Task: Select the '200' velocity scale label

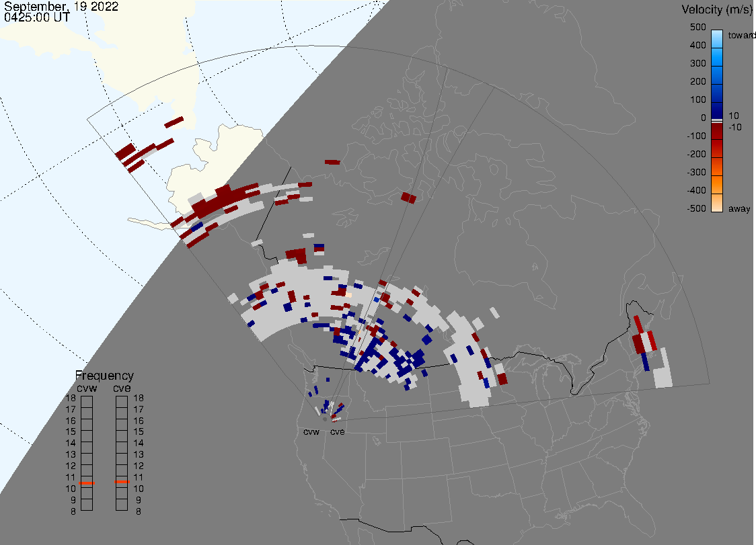Action: [x=697, y=81]
